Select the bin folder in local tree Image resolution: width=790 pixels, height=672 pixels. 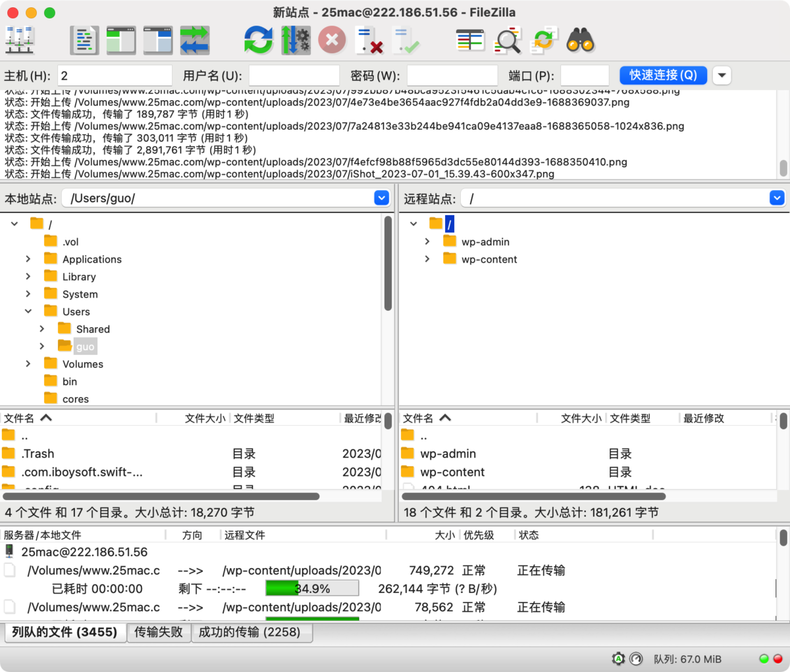coord(61,381)
